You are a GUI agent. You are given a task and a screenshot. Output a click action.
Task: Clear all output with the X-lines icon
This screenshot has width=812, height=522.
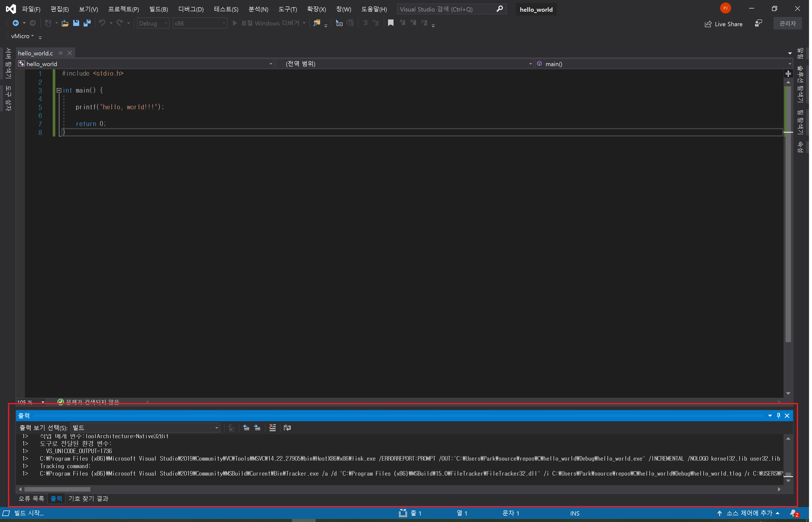(x=272, y=428)
